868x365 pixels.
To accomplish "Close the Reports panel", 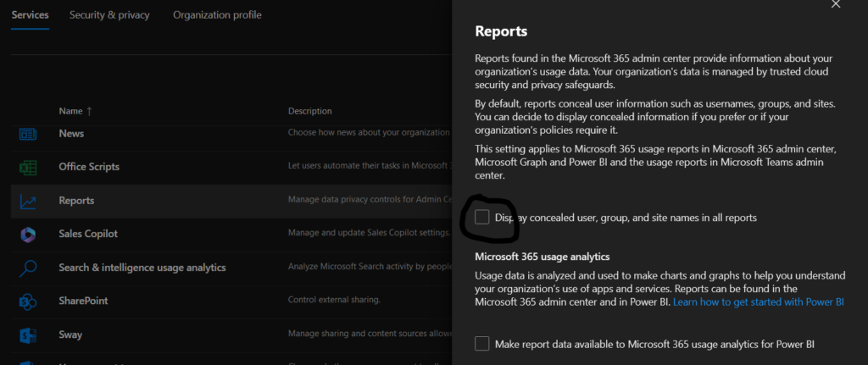I will [836, 4].
